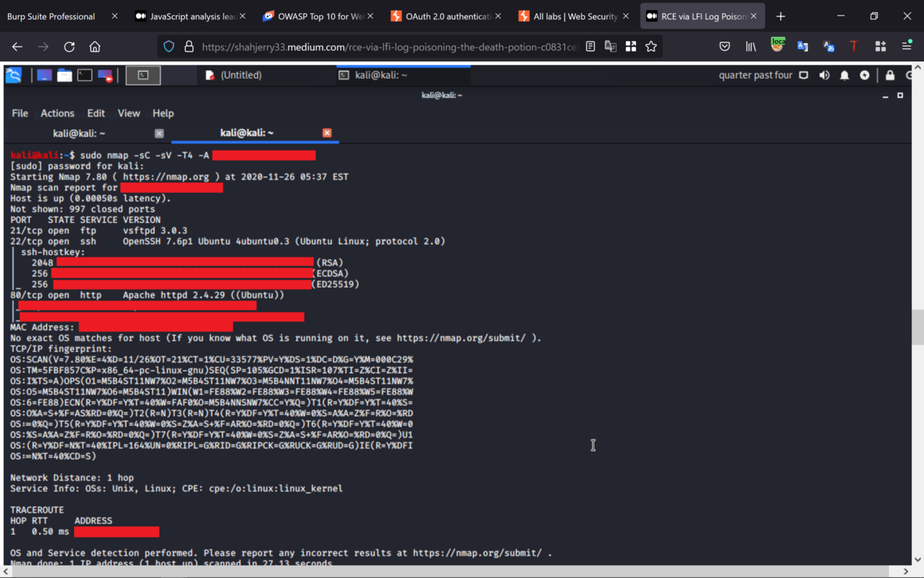The width and height of the screenshot is (924, 578).
Task: Open the Edit menu in terminal
Action: pyautogui.click(x=96, y=113)
